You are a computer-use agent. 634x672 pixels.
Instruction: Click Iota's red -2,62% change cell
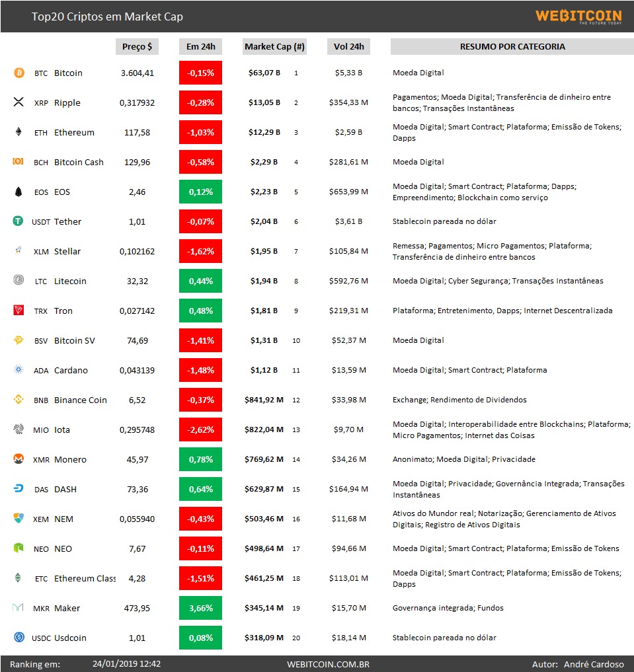(x=200, y=429)
